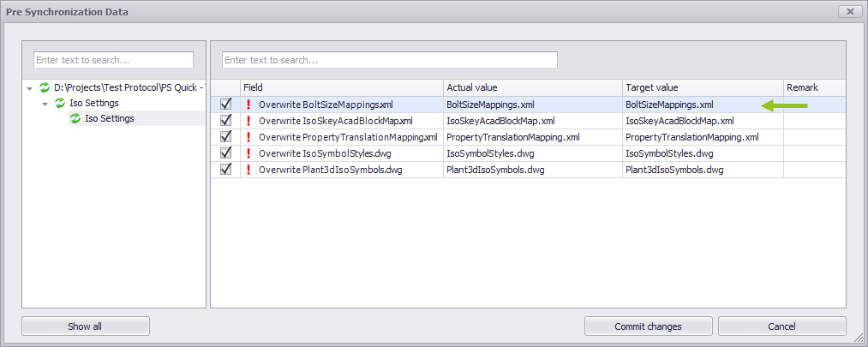Toggle checkbox for Overwrite IsoSymbolStyles.dwg
This screenshot has width=868, height=347.
point(226,153)
